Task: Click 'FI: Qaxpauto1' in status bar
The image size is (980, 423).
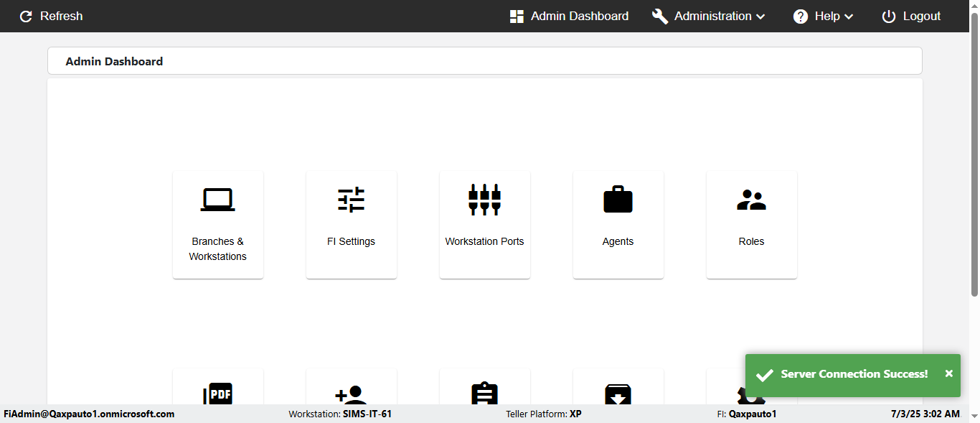Action: coord(747,414)
